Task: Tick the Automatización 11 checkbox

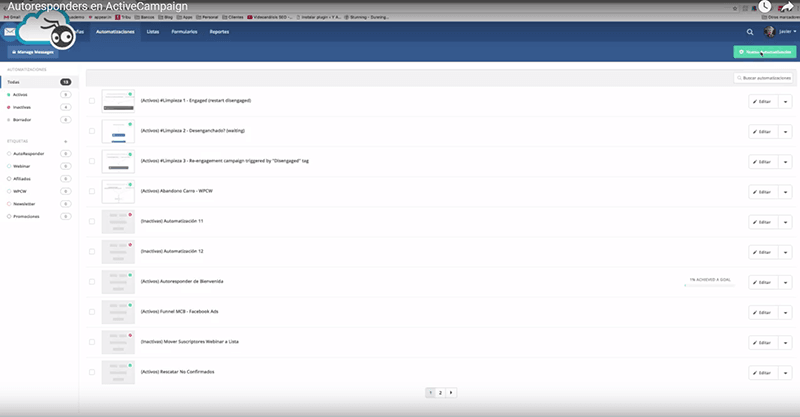Action: pos(92,222)
